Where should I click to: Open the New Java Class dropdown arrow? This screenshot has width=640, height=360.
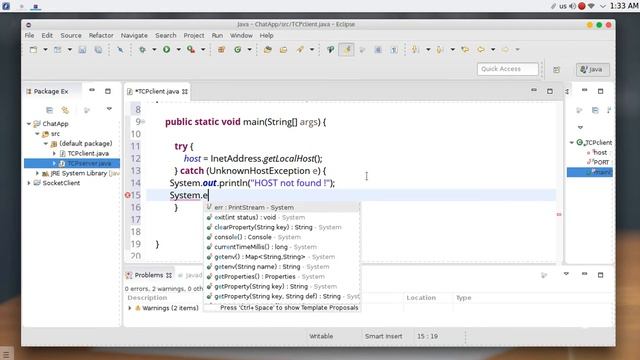click(x=249, y=50)
